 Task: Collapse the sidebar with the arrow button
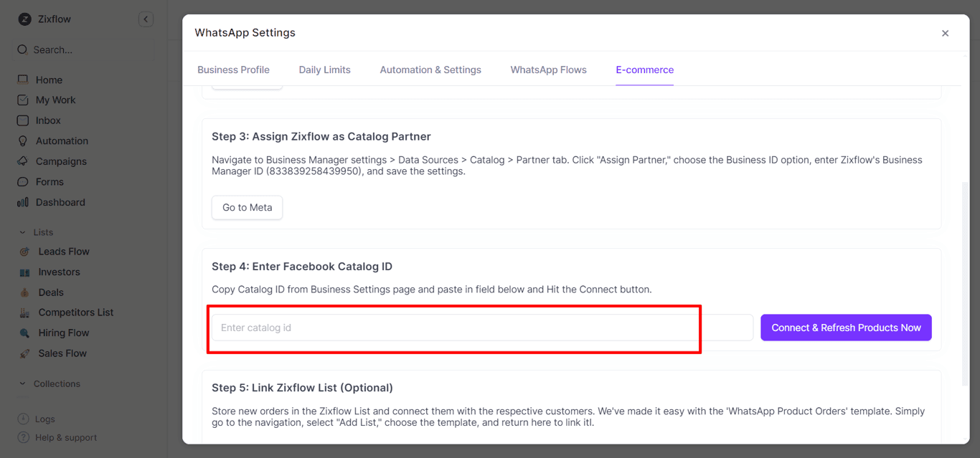[x=146, y=19]
